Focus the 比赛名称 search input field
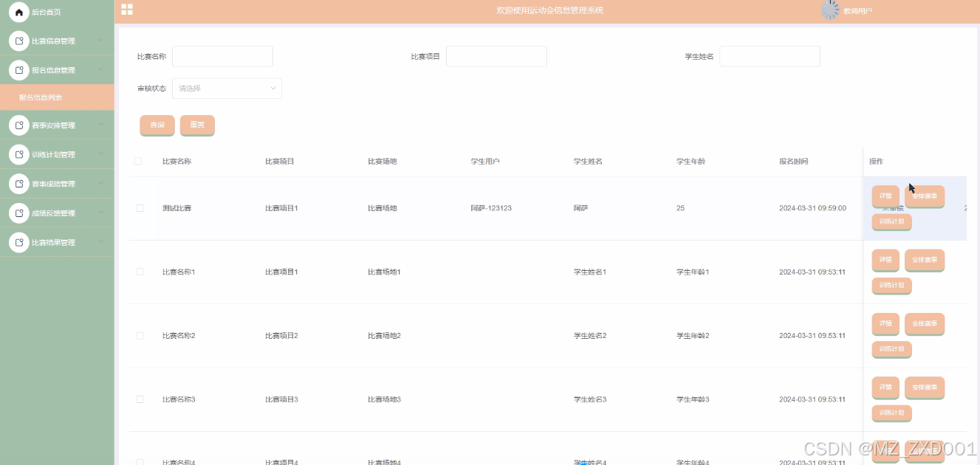 [222, 56]
